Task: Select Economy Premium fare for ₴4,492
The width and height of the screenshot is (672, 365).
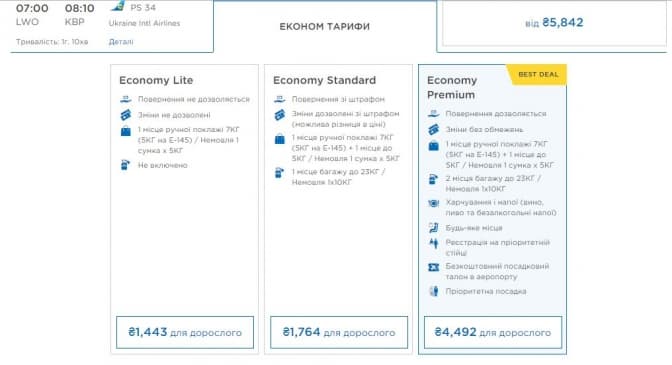Action: click(492, 332)
